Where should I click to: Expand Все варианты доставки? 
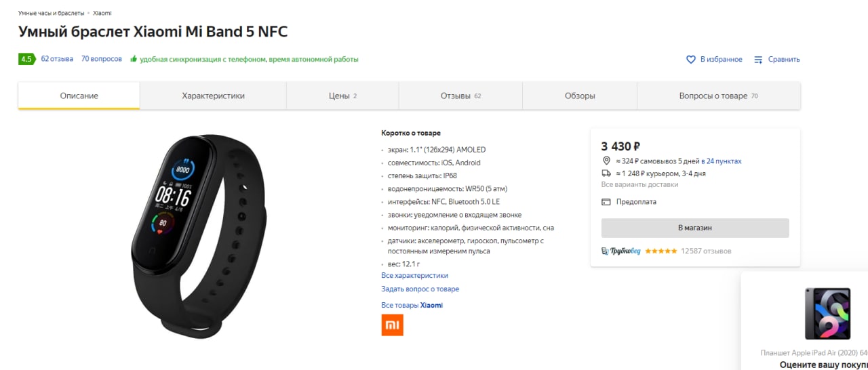639,184
